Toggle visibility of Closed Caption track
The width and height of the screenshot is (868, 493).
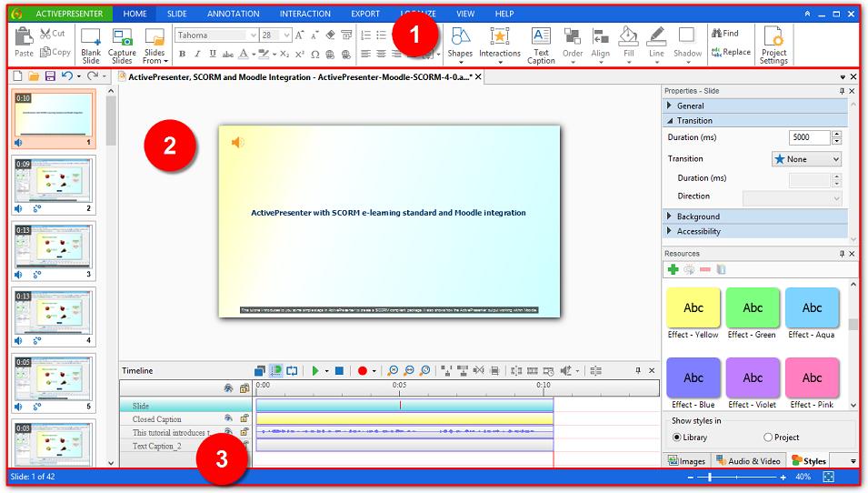pos(228,418)
